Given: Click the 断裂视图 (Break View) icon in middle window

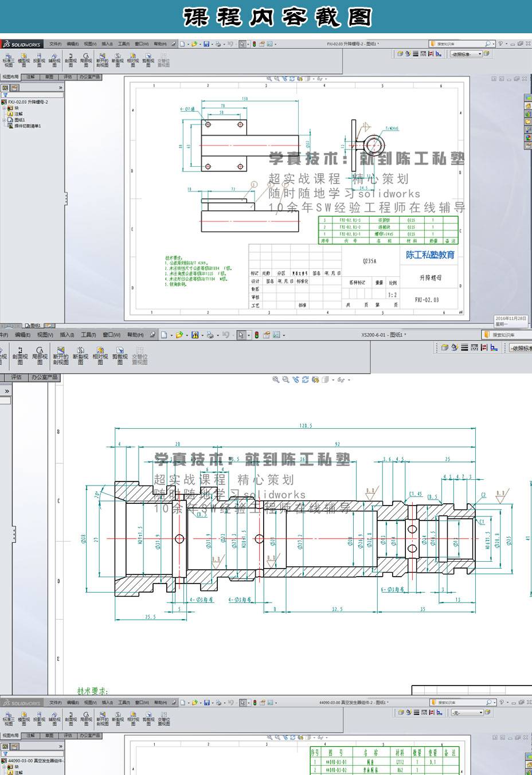Looking at the screenshot, I should tap(80, 354).
